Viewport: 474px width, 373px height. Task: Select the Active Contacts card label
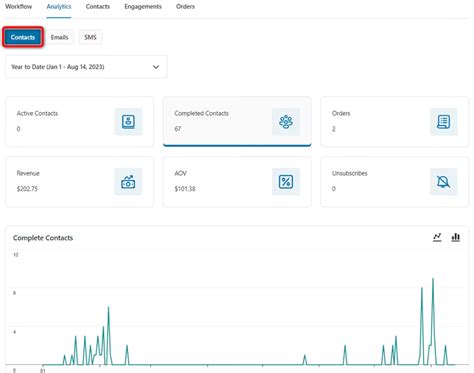[37, 113]
